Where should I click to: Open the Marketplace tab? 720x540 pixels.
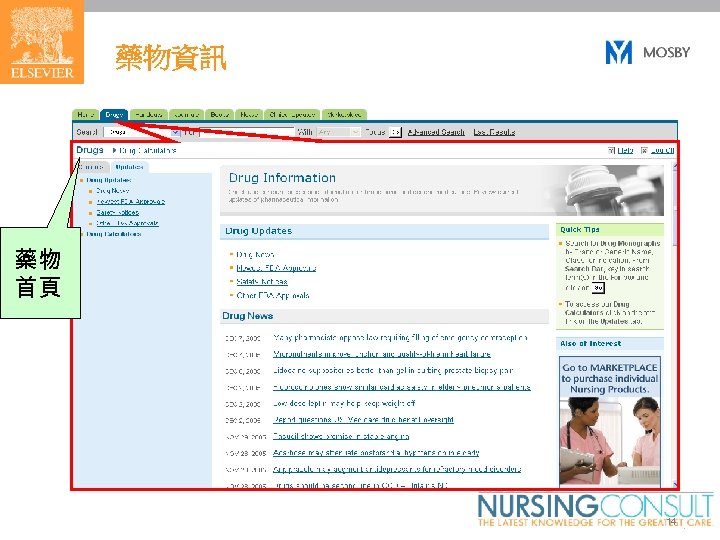point(344,114)
